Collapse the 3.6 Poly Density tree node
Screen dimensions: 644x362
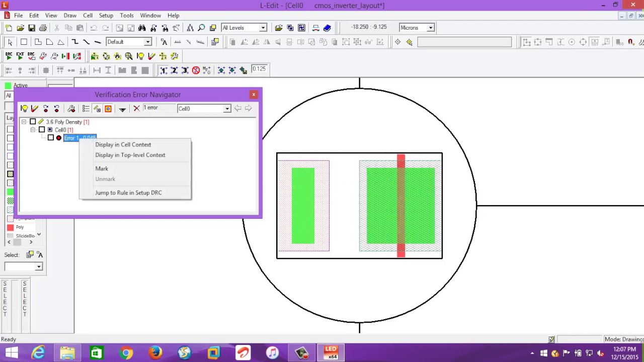(x=24, y=122)
